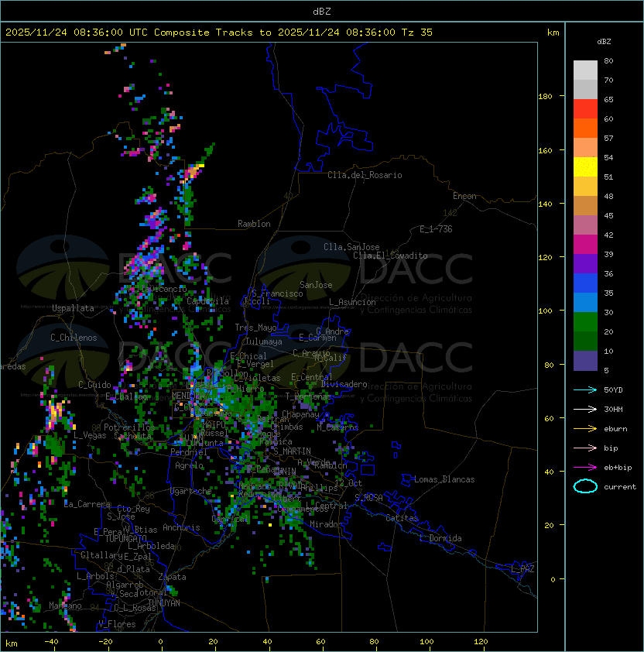Pick the bright green 30 dBZ swatch
644x652 pixels.
coord(585,322)
